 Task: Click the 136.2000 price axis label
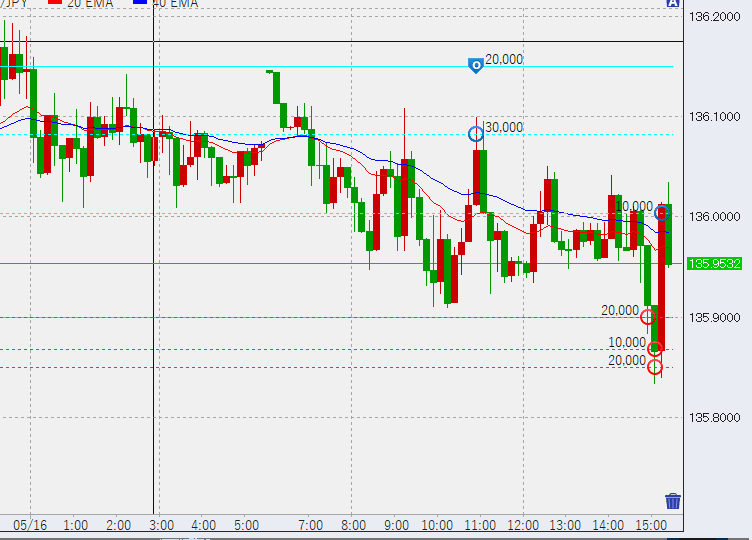(715, 17)
